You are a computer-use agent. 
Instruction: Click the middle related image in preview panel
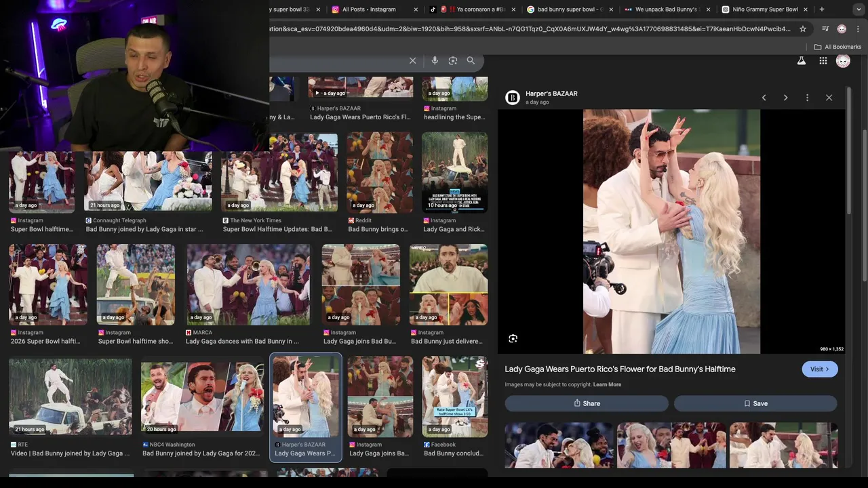pos(671,445)
